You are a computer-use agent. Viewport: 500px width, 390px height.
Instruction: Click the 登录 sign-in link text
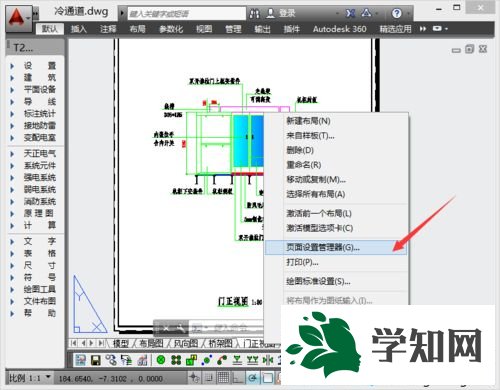287,13
